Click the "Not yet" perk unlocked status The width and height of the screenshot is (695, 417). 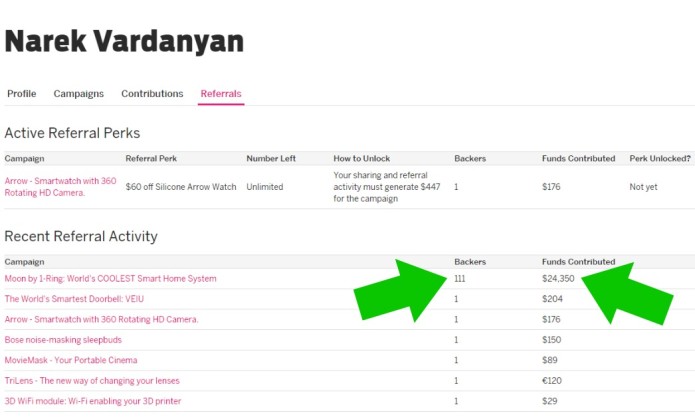pos(643,186)
